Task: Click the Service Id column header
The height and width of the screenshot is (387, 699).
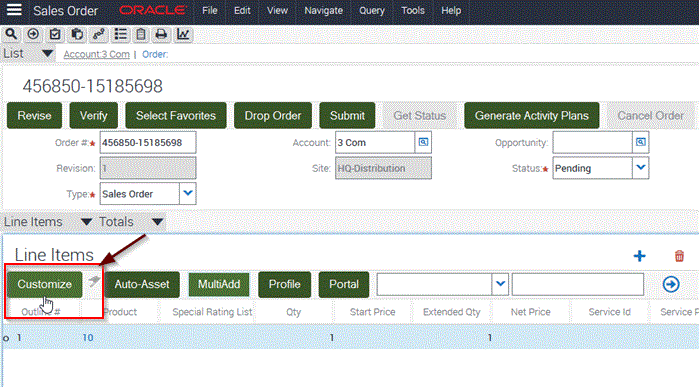Action: 609,312
